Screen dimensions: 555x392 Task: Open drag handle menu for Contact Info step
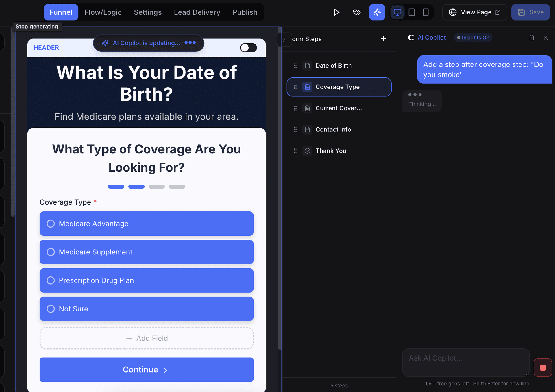click(295, 129)
